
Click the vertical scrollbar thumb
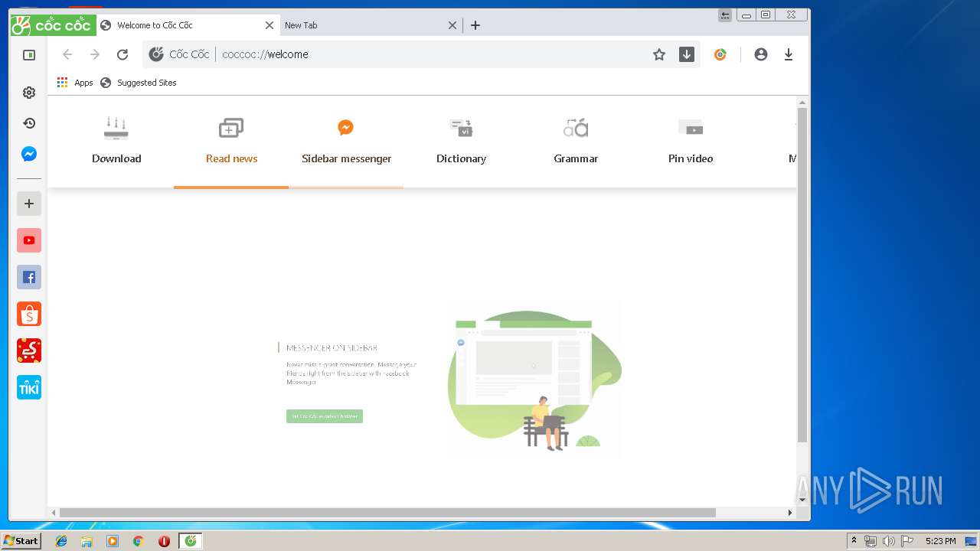802,274
